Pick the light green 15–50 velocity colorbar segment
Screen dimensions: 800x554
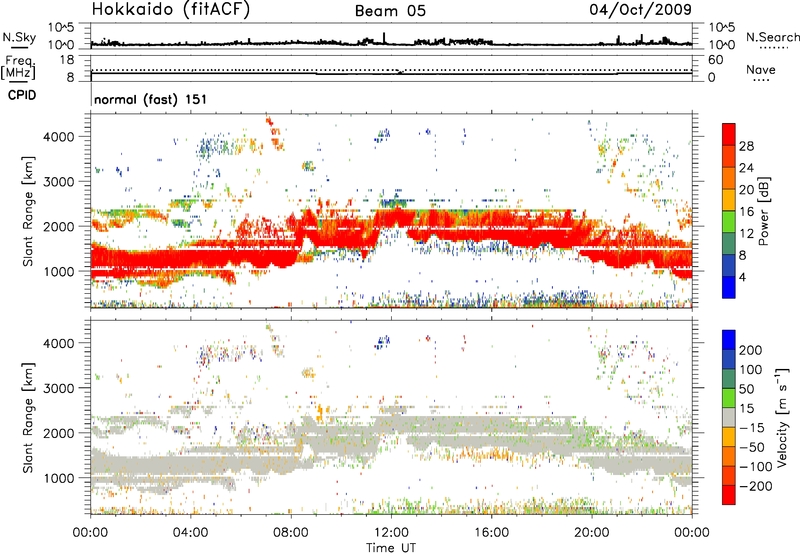click(729, 398)
